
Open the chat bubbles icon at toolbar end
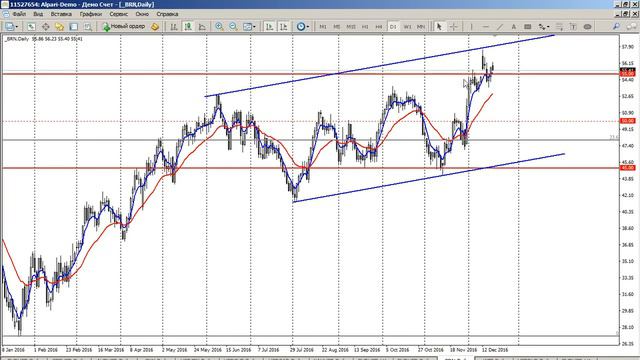(631, 27)
